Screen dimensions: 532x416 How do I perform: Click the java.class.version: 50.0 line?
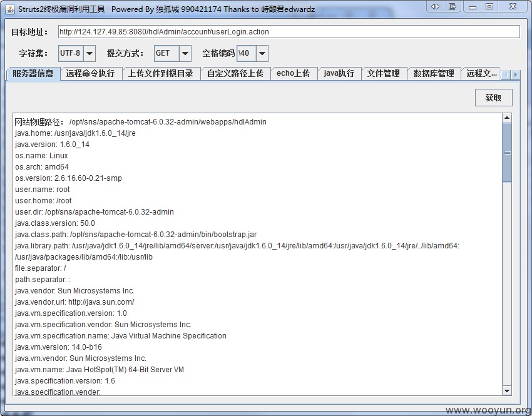click(55, 223)
